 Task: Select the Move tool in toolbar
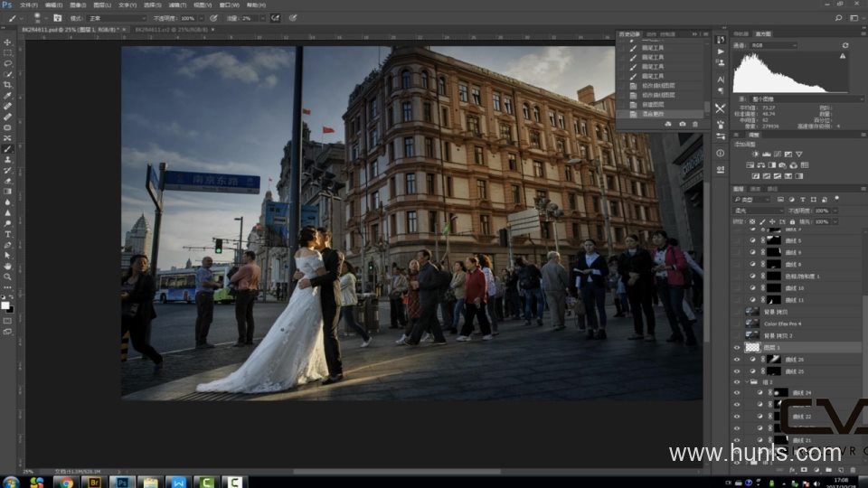pyautogui.click(x=7, y=42)
